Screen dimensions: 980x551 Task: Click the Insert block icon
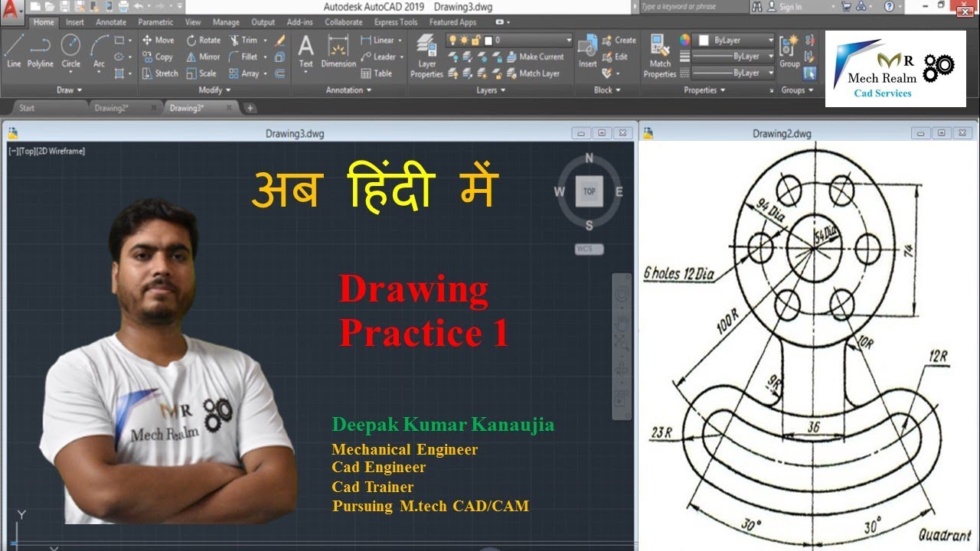click(x=587, y=51)
